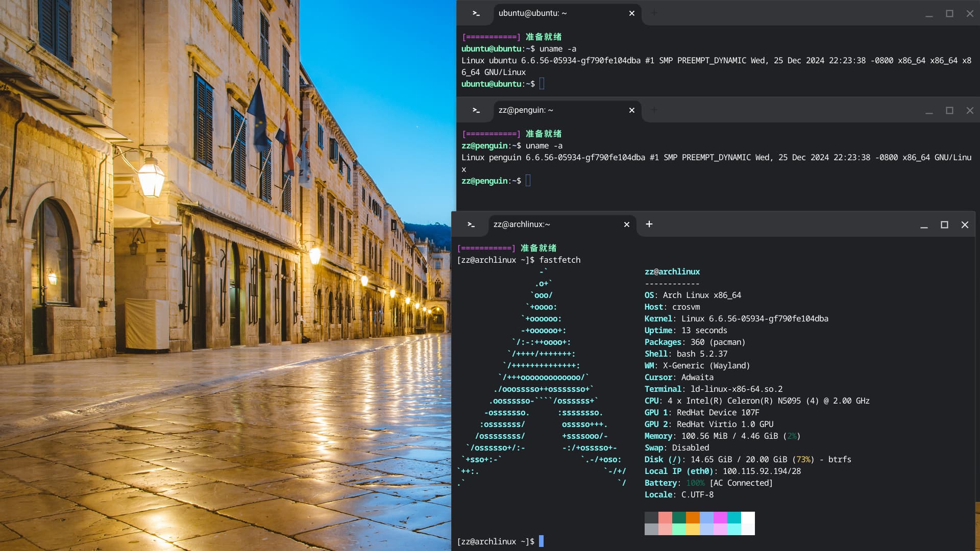The width and height of the screenshot is (980, 551).
Task: Close the ubuntu@ubuntu: ~ tab
Action: (632, 13)
